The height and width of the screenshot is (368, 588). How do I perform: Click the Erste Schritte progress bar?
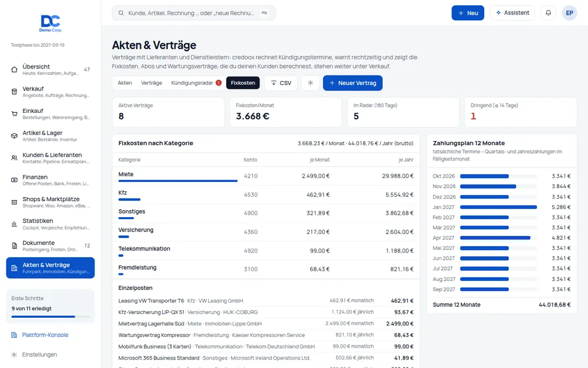point(50,317)
